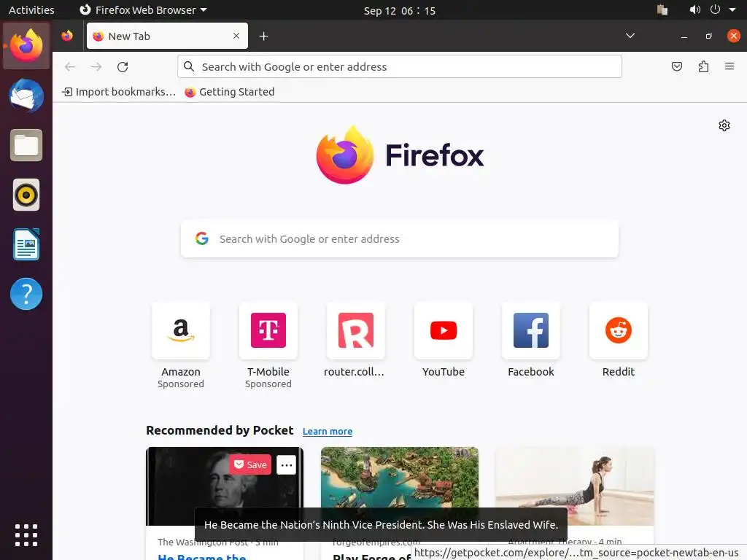Open Import bookmarks from bookmarks toolbar
This screenshot has width=747, height=560.
pyautogui.click(x=119, y=92)
